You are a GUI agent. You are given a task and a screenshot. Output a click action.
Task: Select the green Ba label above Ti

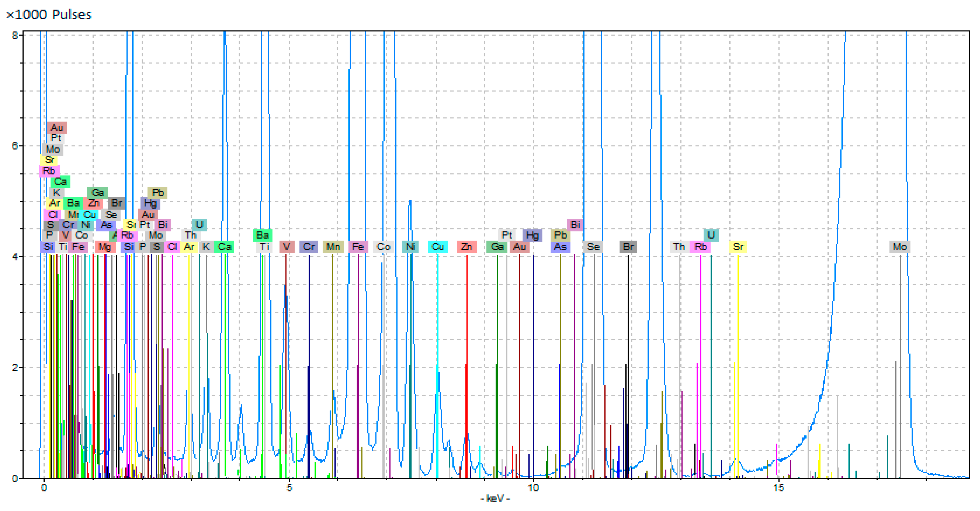(262, 235)
